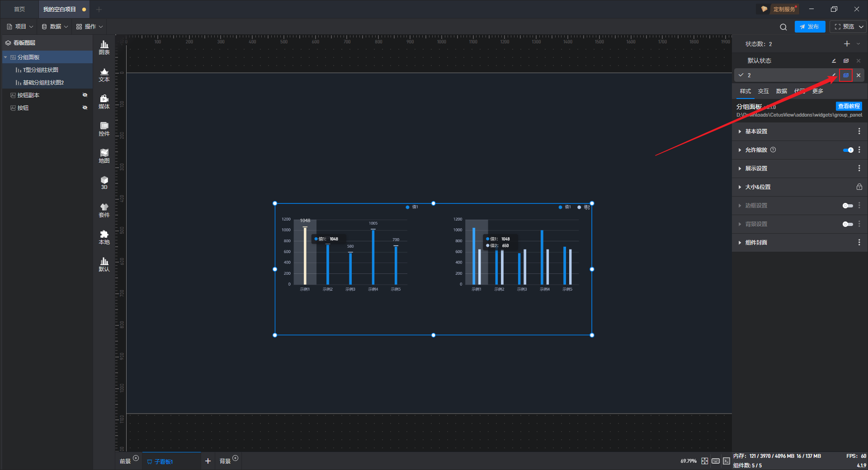Copy state 2 using highlighted icon
This screenshot has width=868, height=470.
click(846, 75)
